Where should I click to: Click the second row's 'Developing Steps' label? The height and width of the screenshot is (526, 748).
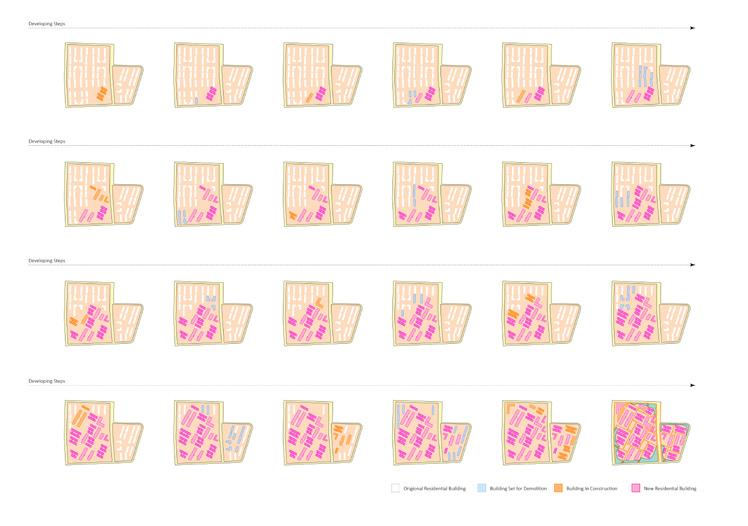click(47, 141)
